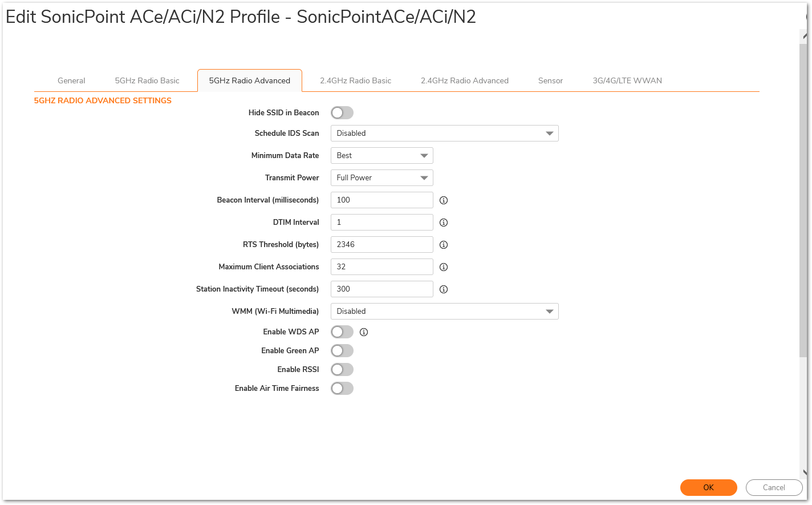Click info icon beside DTIM Interval field

pyautogui.click(x=444, y=223)
